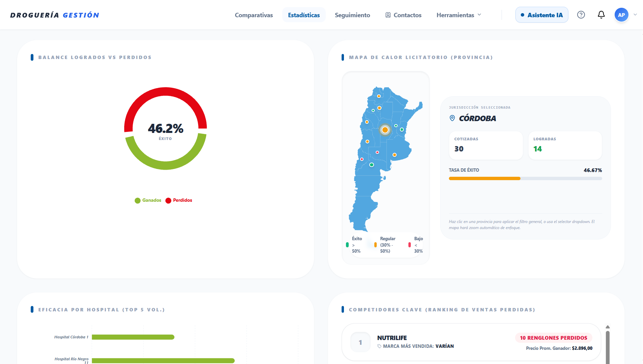
Task: Click the competitors list scroll-up arrow
Action: [x=608, y=327]
